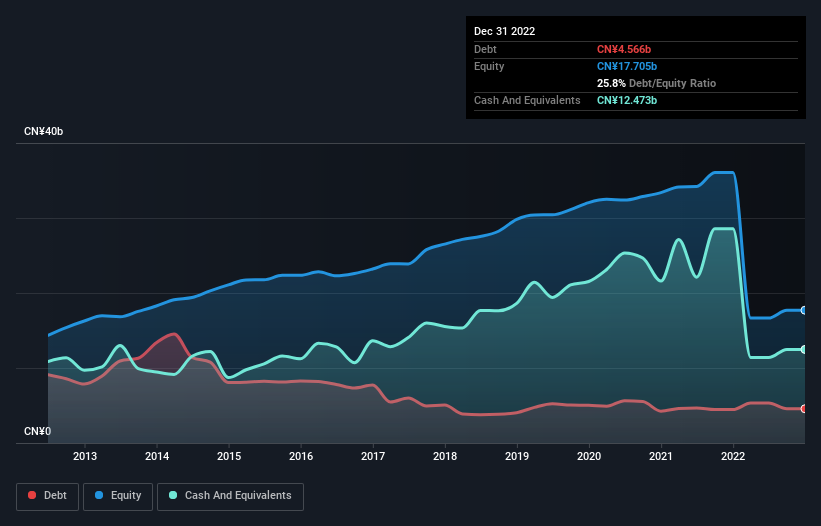Click the red Debt endpoint marker

tap(804, 408)
